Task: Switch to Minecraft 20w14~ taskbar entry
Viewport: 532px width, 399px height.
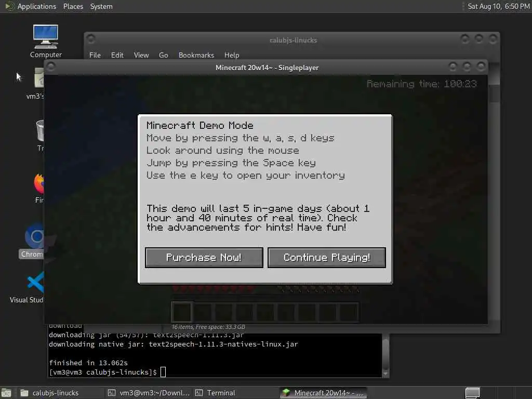Action: (x=323, y=393)
